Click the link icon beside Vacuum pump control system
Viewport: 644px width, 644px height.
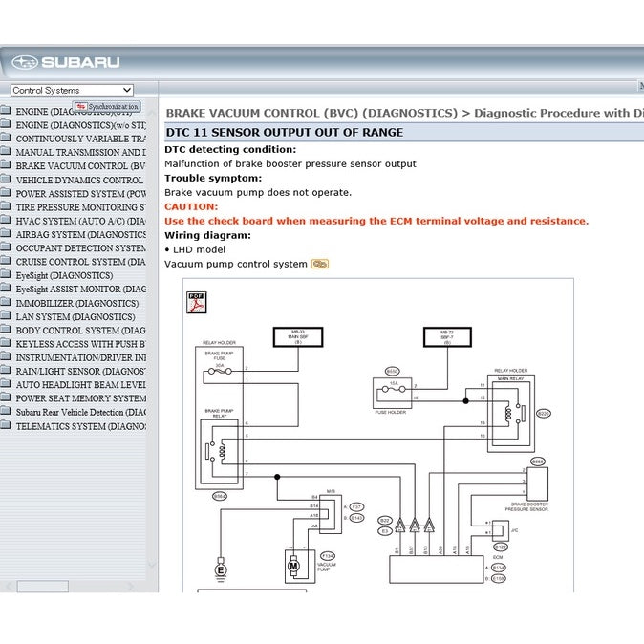[x=320, y=264]
